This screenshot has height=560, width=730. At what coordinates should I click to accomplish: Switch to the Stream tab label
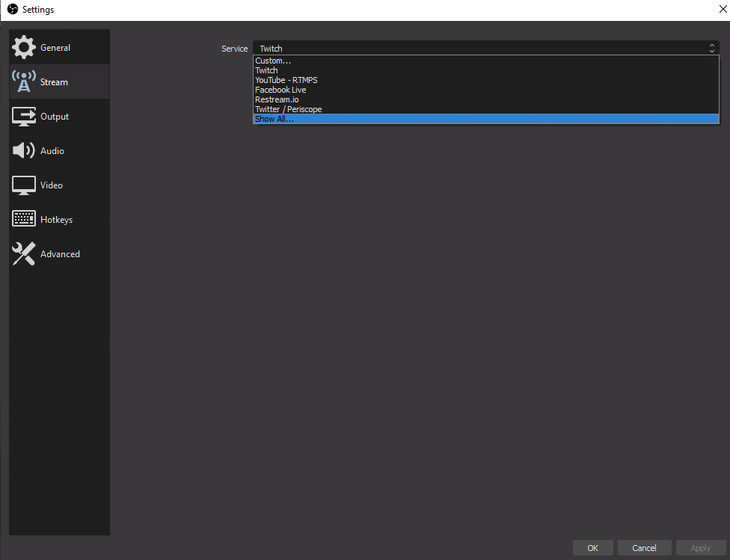point(54,82)
